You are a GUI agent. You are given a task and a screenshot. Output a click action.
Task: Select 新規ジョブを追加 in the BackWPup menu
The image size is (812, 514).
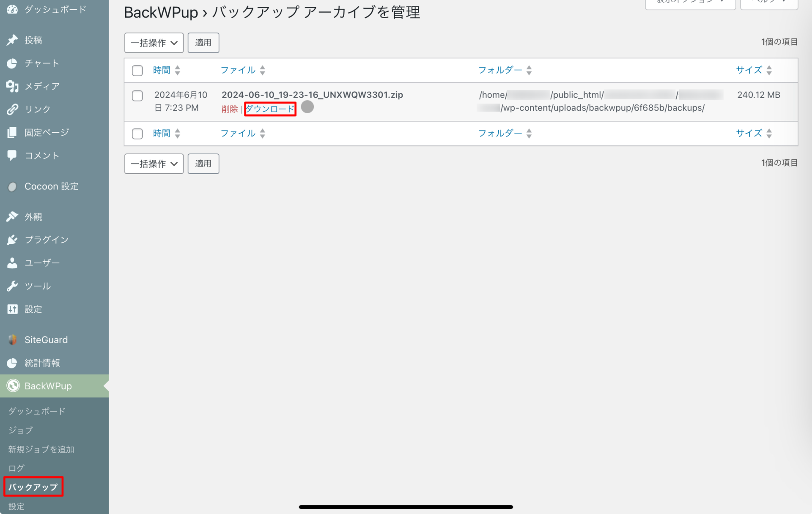41,449
